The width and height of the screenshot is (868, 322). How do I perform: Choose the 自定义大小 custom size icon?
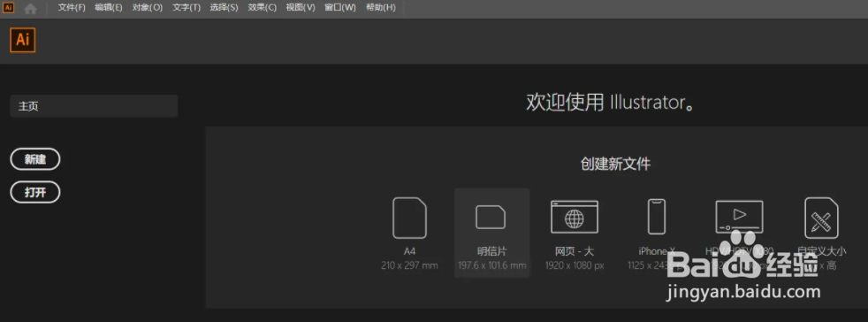point(821,218)
